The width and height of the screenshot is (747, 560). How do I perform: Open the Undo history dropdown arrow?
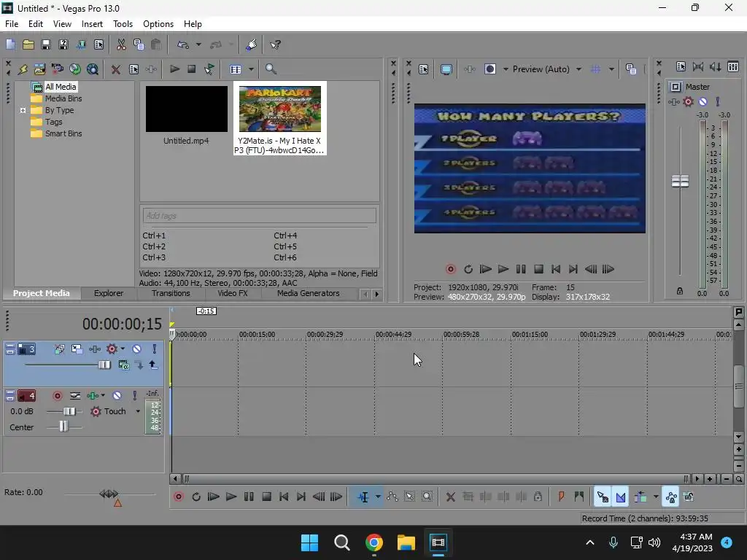pos(198,44)
